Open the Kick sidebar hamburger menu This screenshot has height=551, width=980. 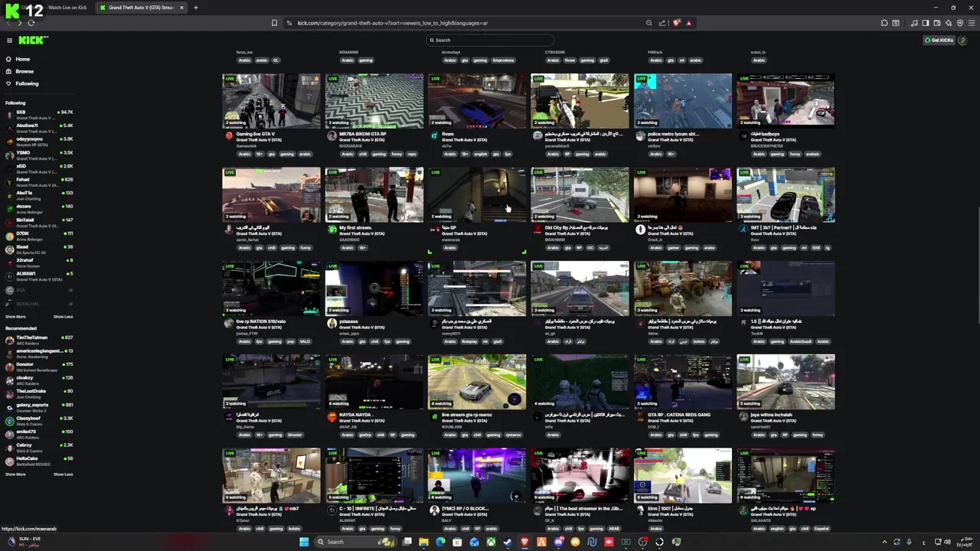point(9,41)
